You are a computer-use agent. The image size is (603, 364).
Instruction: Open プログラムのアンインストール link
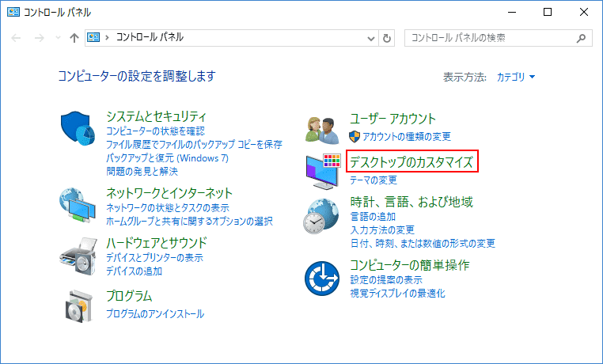pyautogui.click(x=155, y=314)
